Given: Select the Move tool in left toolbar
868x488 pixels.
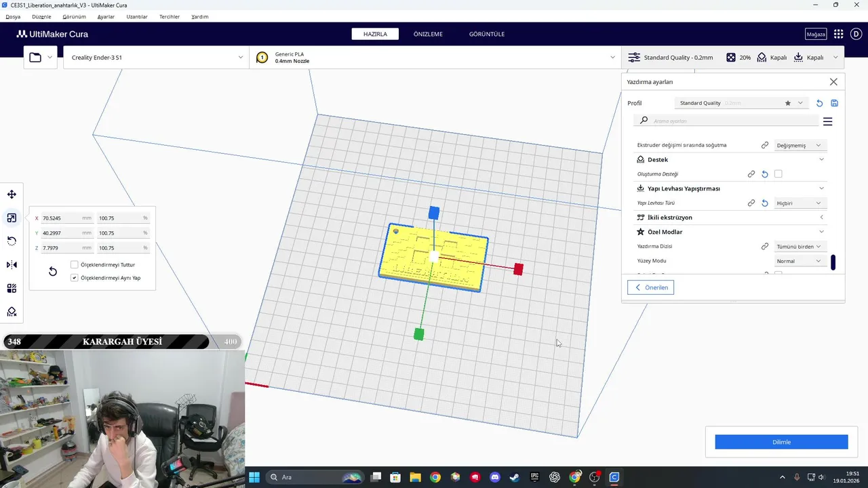Looking at the screenshot, I should 12,195.
